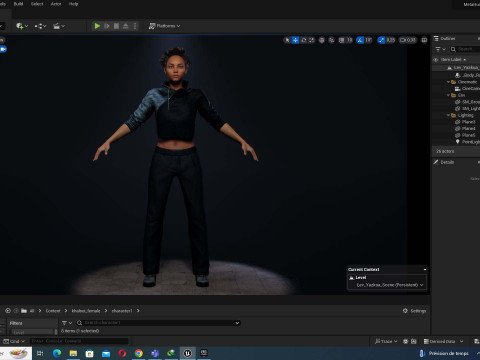This screenshot has width=480, height=360.
Task: Open the Cinematics clapperboard dropdown
Action: [59, 26]
